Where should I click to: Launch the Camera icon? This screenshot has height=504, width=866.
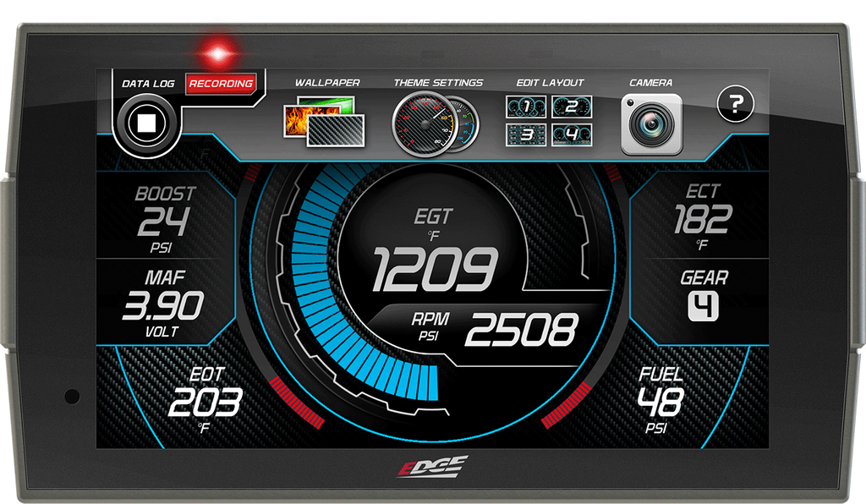coord(651,125)
